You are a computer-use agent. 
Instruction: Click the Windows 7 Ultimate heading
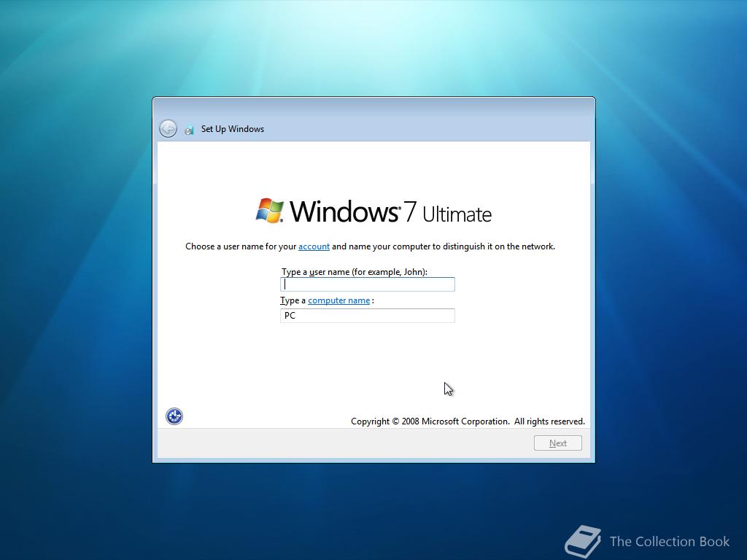click(x=391, y=211)
